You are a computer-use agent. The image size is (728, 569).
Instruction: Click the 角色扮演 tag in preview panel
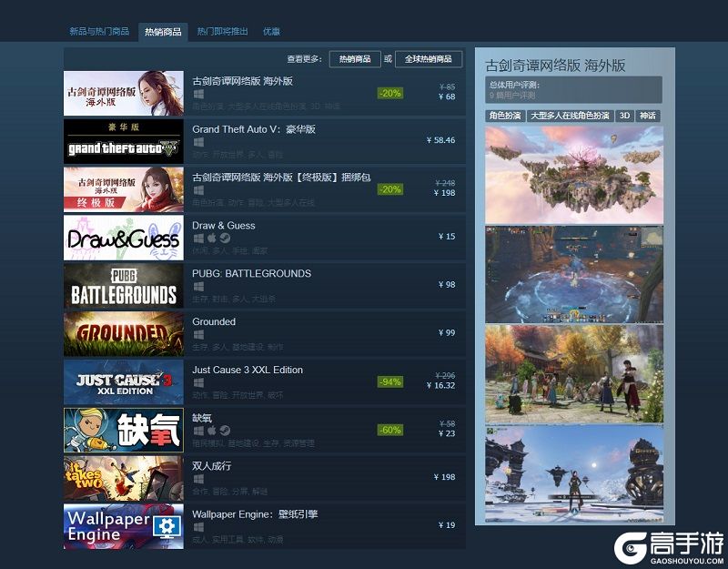tap(505, 116)
